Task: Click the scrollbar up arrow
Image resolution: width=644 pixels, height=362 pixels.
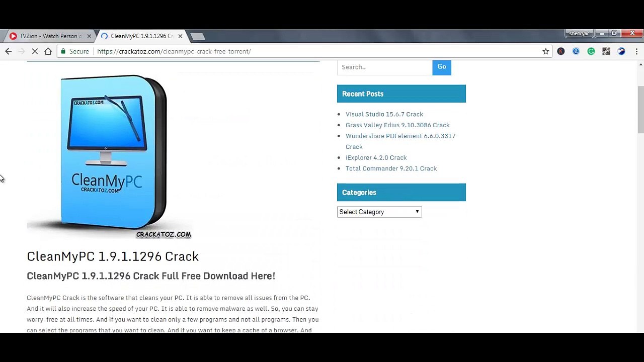Action: click(x=640, y=65)
